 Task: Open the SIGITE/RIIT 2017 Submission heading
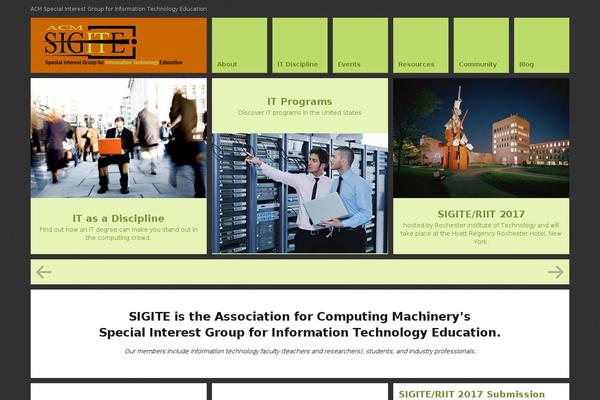[472, 394]
